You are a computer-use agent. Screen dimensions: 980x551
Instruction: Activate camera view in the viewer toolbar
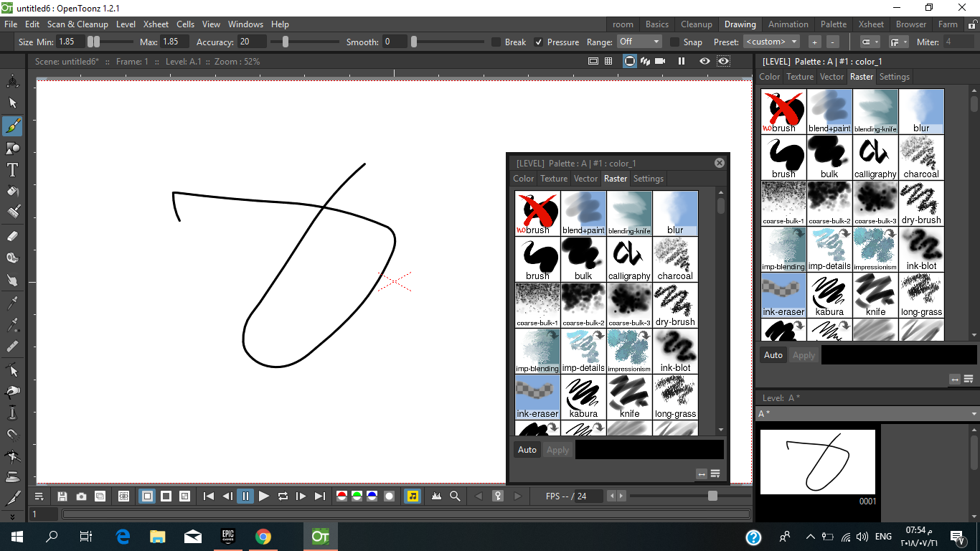click(x=630, y=61)
